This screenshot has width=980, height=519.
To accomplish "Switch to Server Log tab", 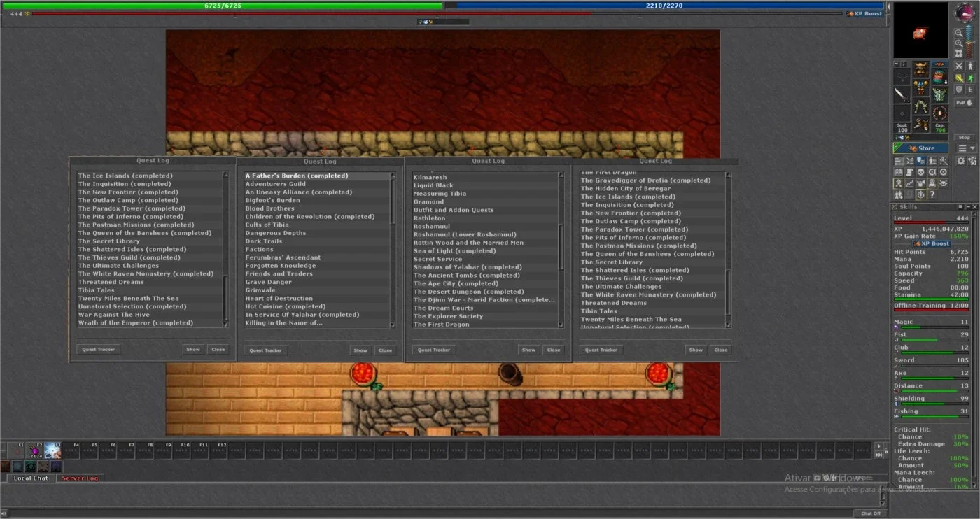I will [80, 478].
